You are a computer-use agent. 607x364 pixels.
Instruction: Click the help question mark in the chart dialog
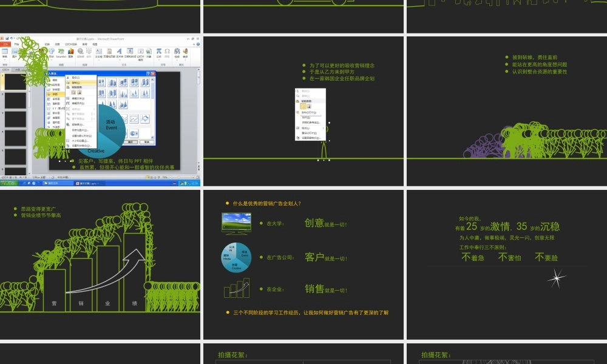pyautogui.click(x=148, y=73)
